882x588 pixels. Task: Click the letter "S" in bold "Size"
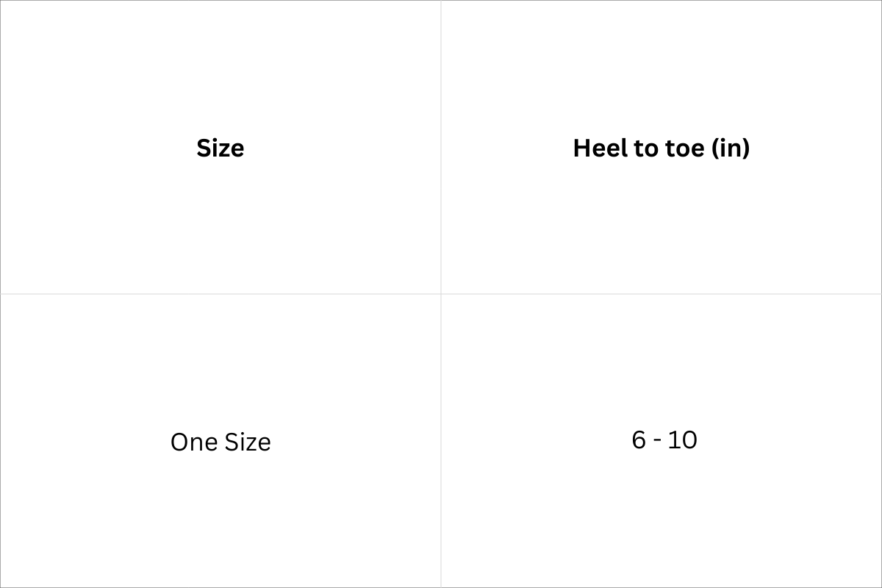coord(204,148)
